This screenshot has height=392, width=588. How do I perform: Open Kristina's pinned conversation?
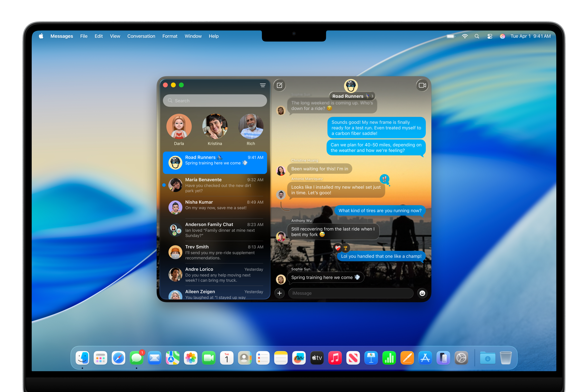(x=215, y=126)
